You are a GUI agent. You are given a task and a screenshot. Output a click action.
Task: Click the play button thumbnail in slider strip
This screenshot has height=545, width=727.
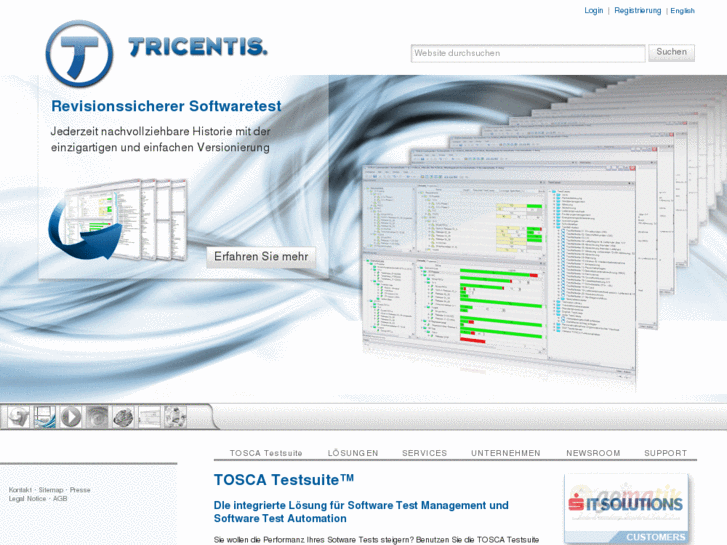pyautogui.click(x=71, y=417)
